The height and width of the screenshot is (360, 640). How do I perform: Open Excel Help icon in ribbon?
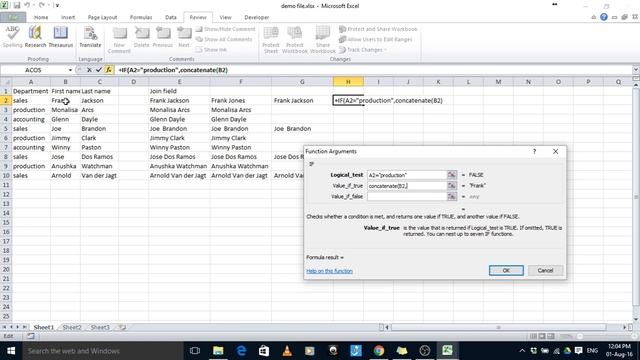604,17
